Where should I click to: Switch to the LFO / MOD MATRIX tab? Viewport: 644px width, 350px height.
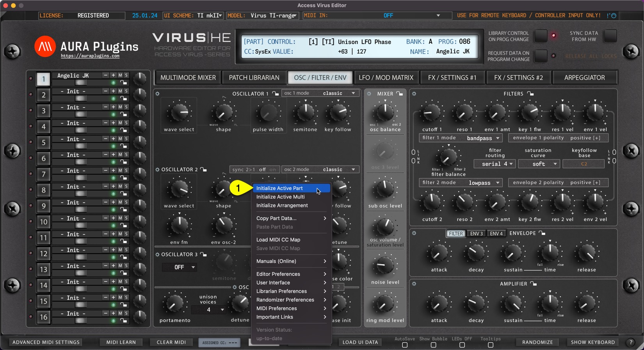click(386, 78)
